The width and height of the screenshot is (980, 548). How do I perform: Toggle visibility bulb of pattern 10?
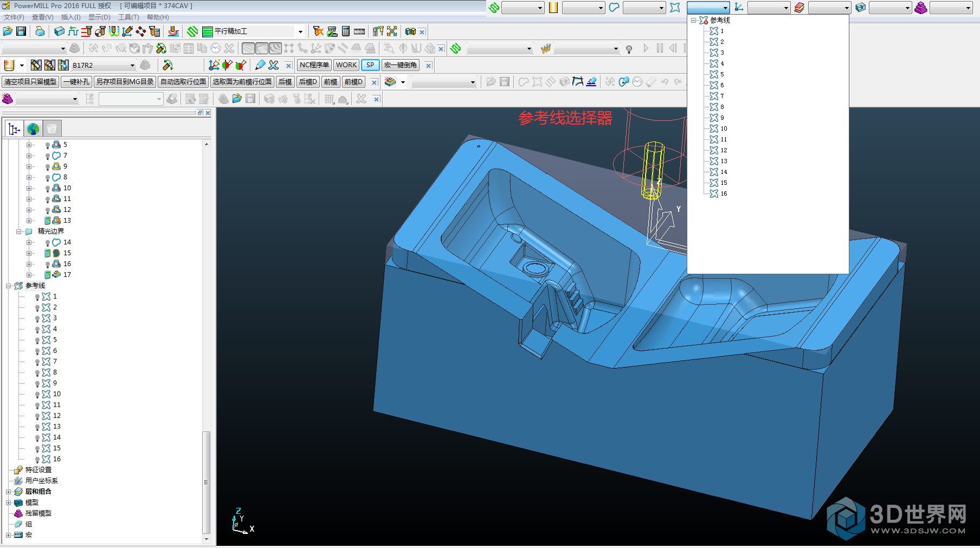[37, 395]
